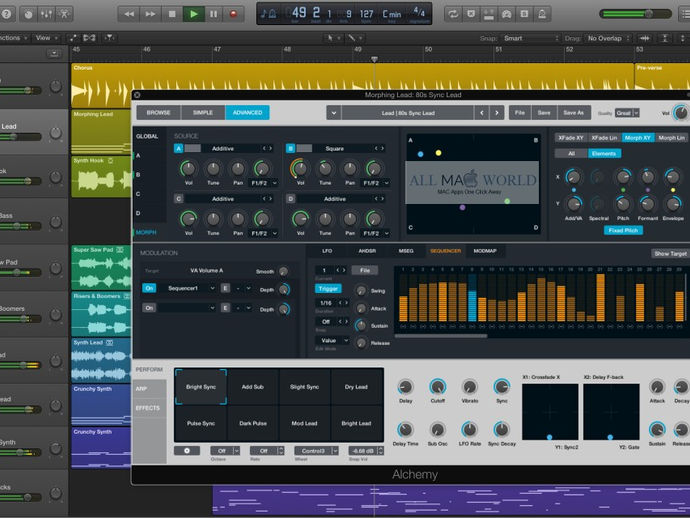Click the Save As button in Alchemy
This screenshot has width=690, height=518.
[573, 113]
